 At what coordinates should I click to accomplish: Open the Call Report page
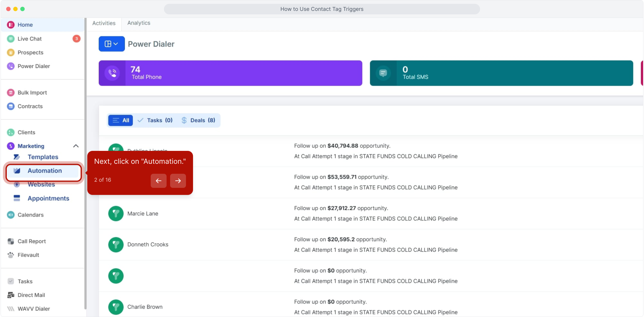point(31,241)
